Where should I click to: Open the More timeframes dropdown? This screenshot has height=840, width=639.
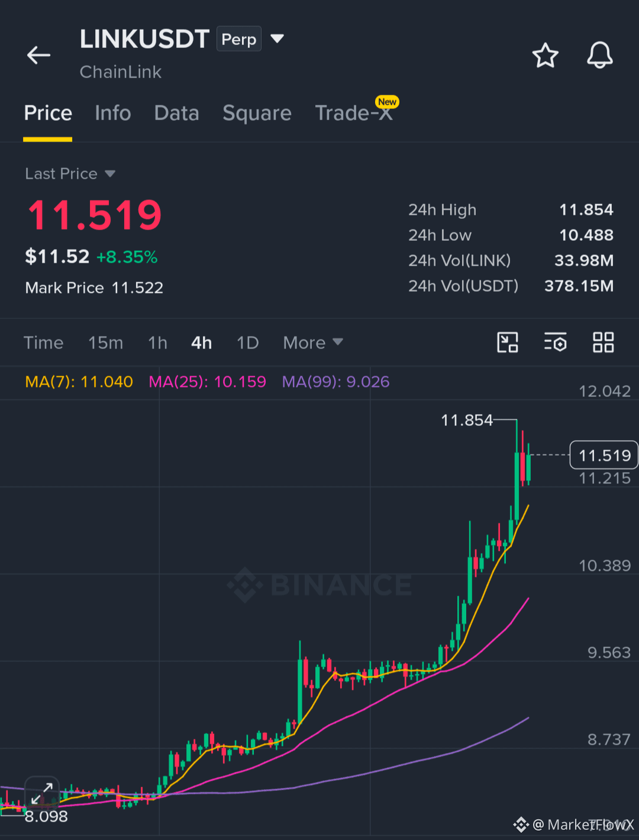click(x=313, y=343)
